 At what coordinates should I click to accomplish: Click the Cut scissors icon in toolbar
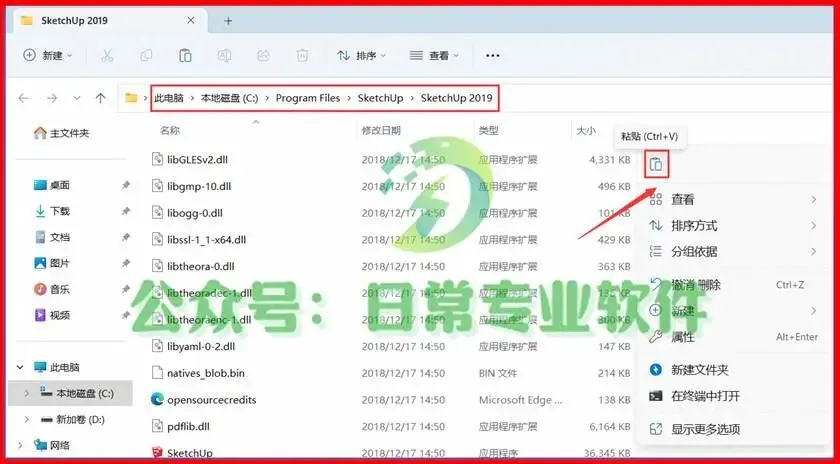pos(107,55)
